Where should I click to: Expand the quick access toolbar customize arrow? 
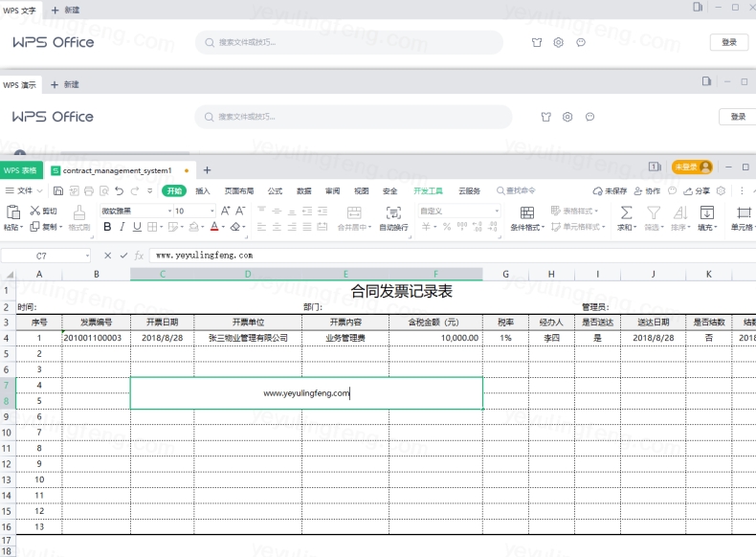[x=150, y=191]
